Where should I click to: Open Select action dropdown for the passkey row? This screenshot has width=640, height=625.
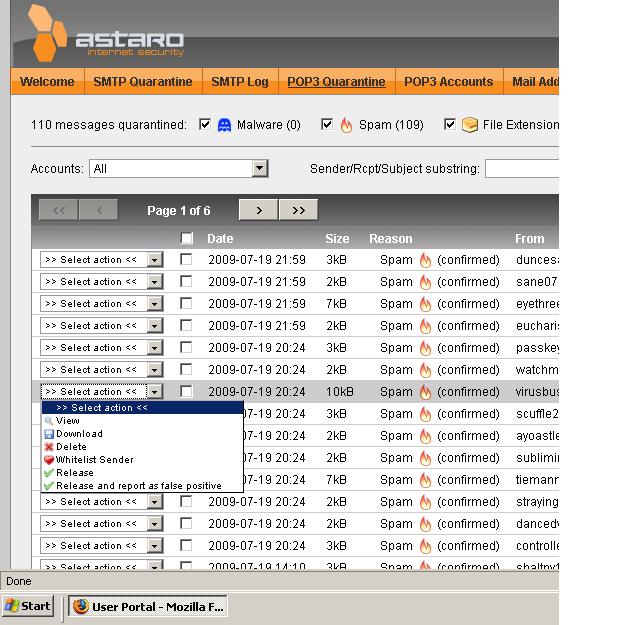click(x=102, y=348)
